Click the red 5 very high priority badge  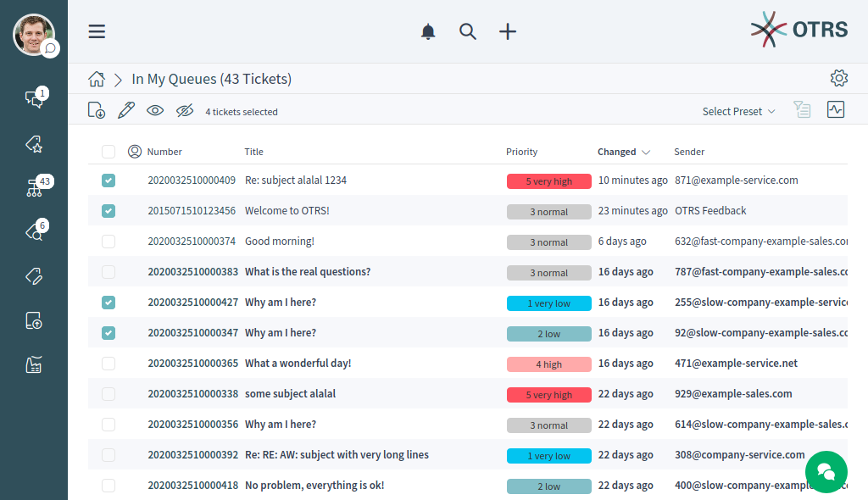pyautogui.click(x=548, y=181)
